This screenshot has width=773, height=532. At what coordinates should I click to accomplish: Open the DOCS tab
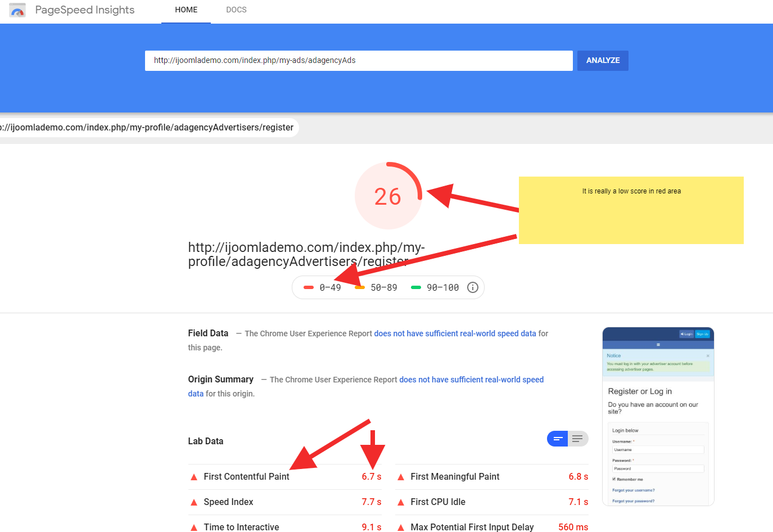[236, 10]
